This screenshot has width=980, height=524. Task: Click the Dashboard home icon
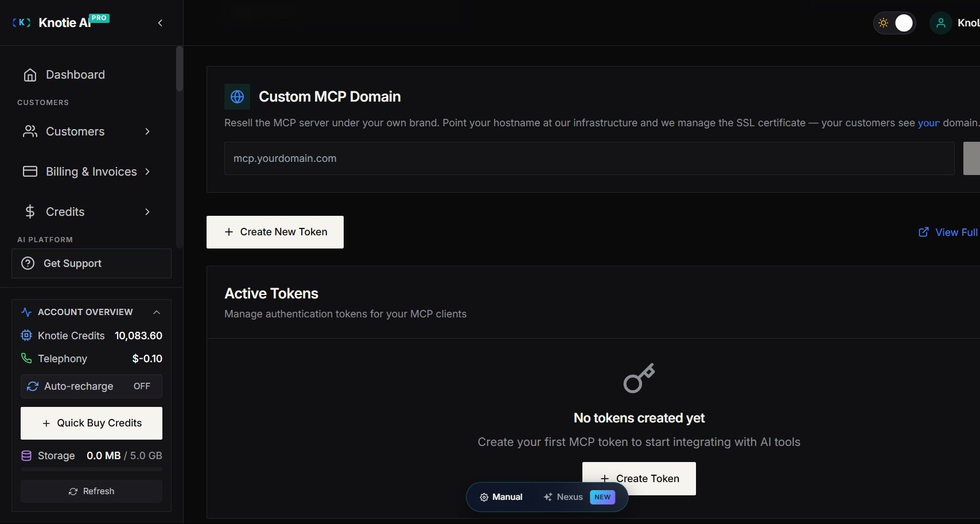pyautogui.click(x=30, y=75)
